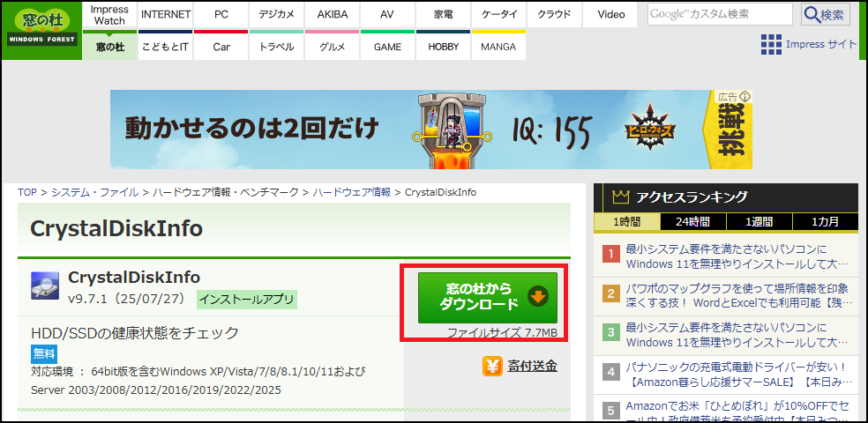This screenshot has width=868, height=423.
Task: Open the こどもとIT tab
Action: 166,46
